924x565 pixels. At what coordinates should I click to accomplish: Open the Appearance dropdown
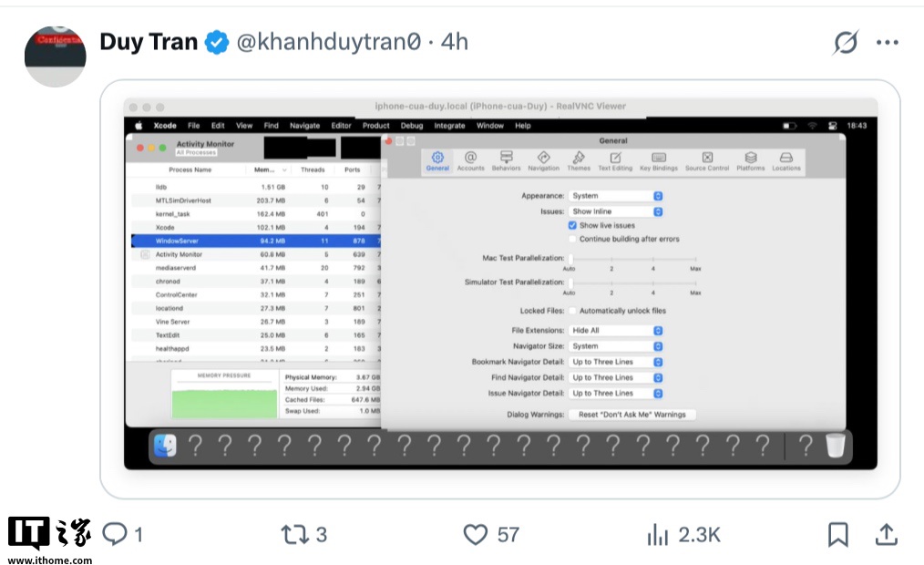[616, 196]
